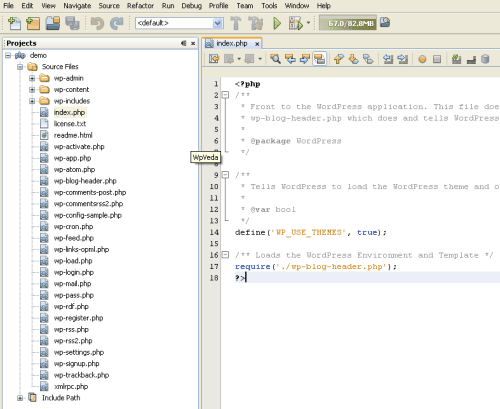Click Find Next Occurrence icon
Screen dimensions: 500x409
pyautogui.click(x=305, y=59)
